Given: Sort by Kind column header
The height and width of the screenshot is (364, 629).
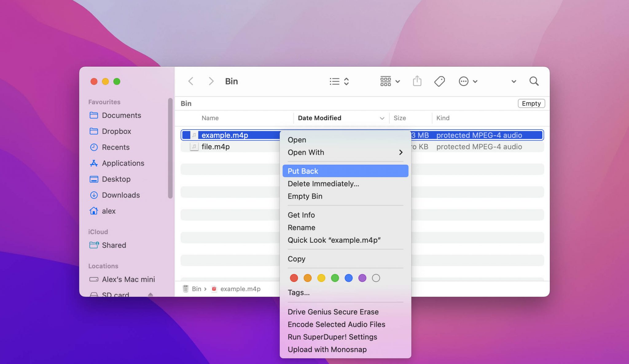Looking at the screenshot, I should click(443, 118).
